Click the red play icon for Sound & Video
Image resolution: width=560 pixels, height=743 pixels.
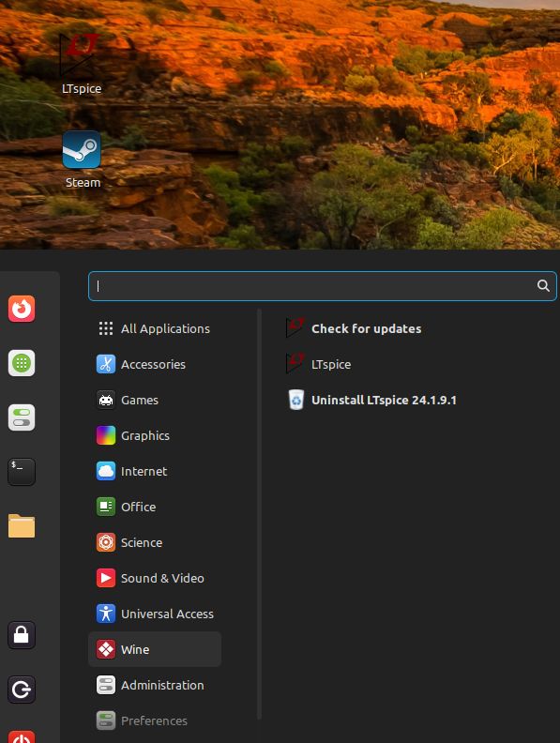[106, 578]
